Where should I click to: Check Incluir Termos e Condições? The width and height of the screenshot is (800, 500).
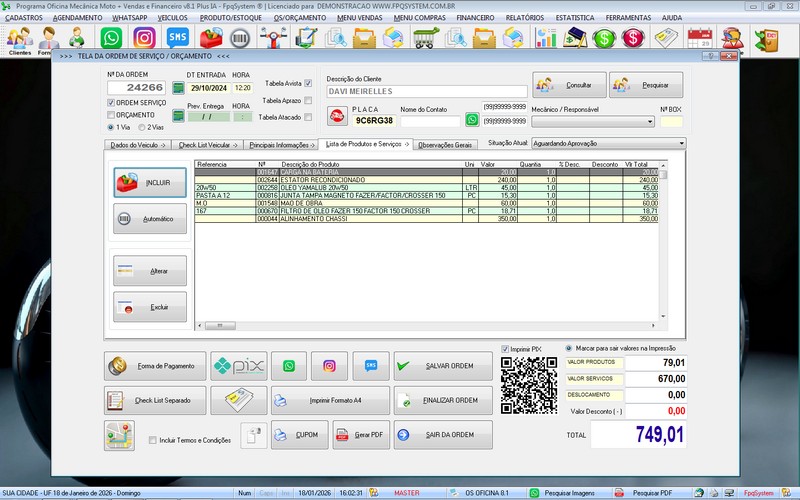tap(152, 440)
